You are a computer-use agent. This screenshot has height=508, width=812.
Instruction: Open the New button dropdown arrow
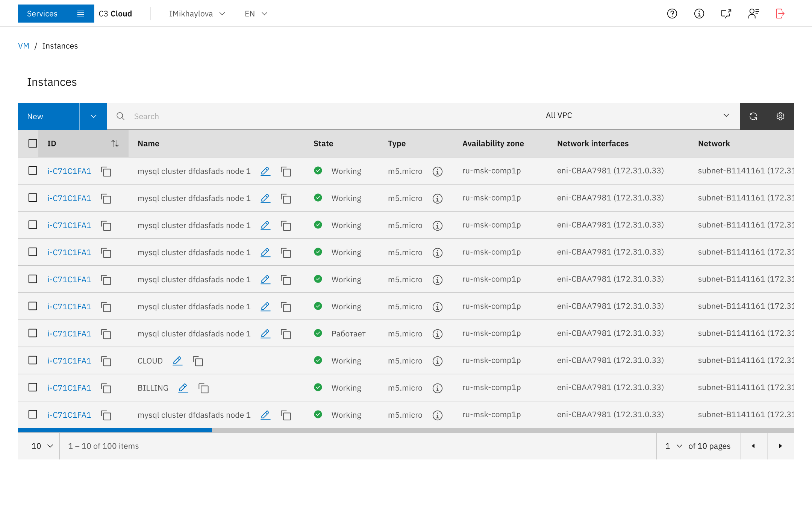(93, 116)
